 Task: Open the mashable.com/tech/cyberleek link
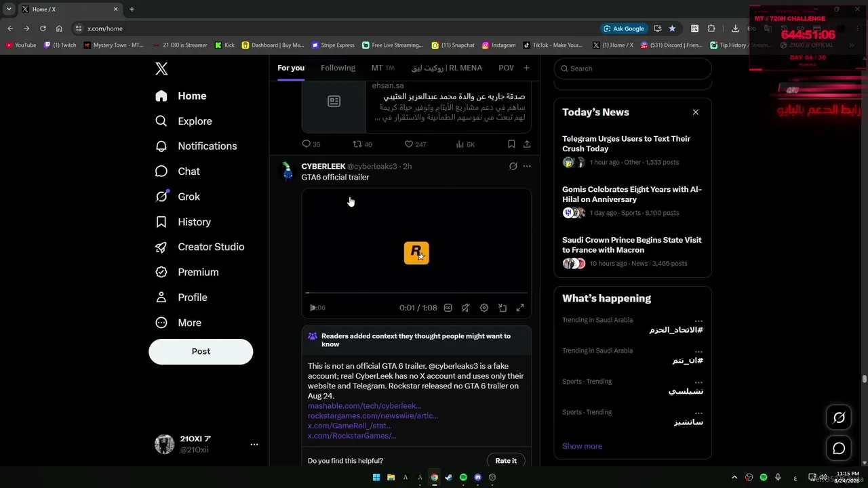click(364, 406)
